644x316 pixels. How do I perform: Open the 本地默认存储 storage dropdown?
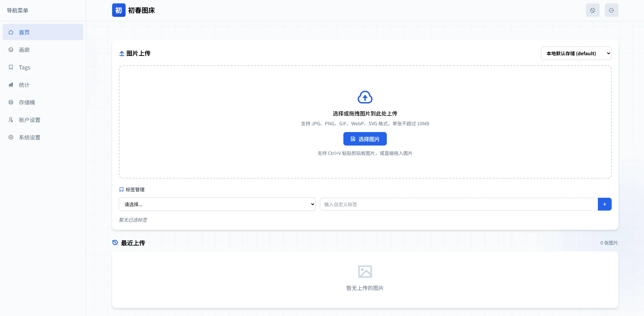576,53
